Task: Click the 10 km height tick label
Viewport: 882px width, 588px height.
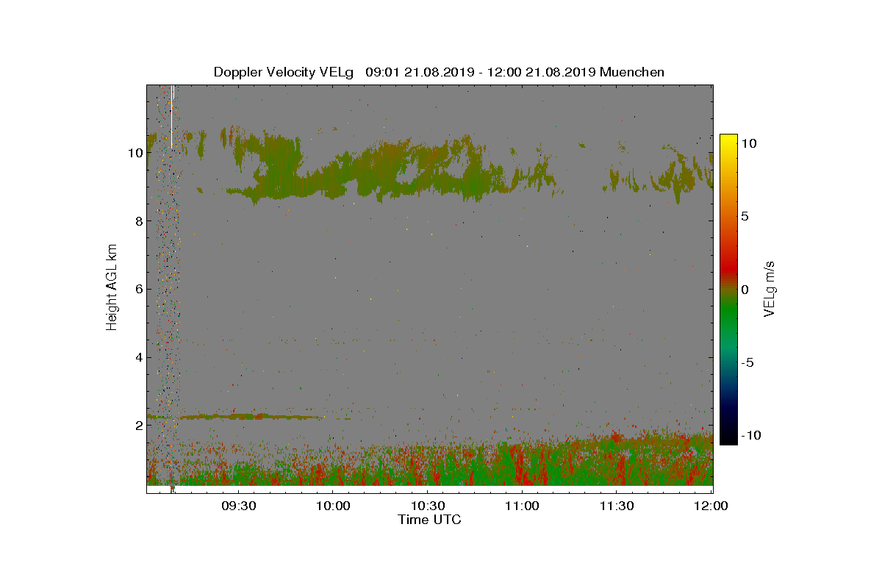Action: [134, 154]
